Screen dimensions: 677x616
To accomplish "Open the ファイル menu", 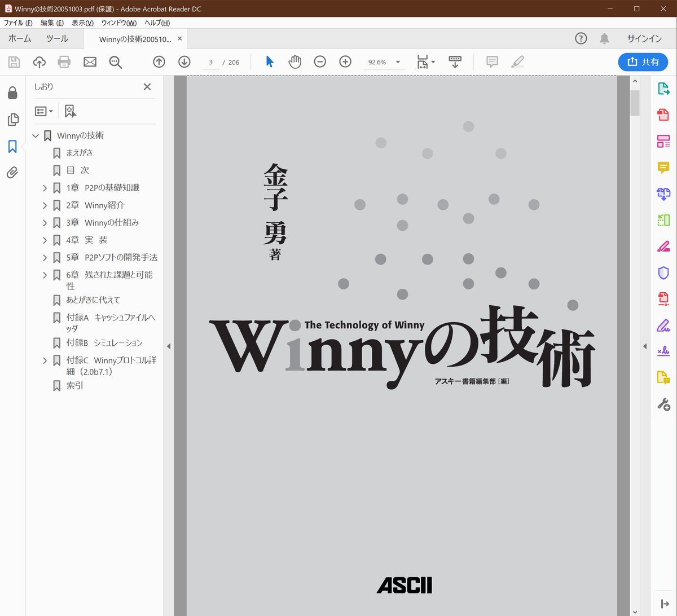I will (18, 23).
